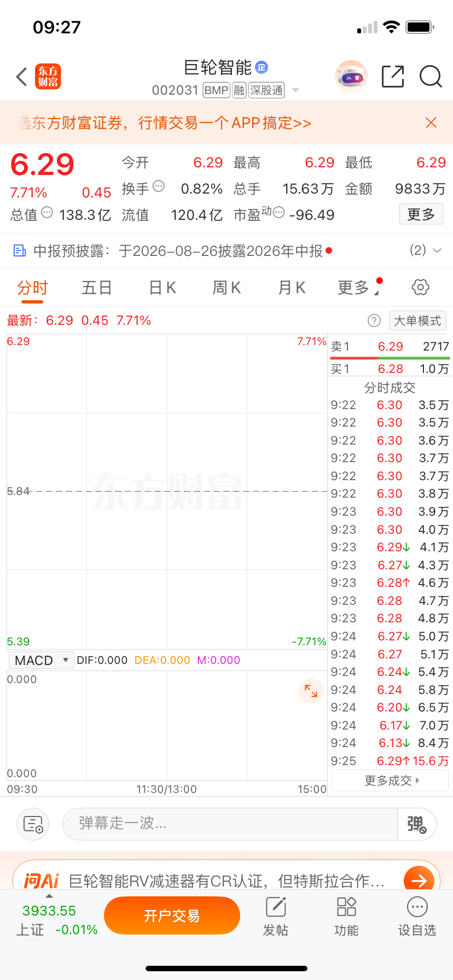Click the 更多 button in quote details
Image resolution: width=453 pixels, height=980 pixels.
tap(421, 214)
